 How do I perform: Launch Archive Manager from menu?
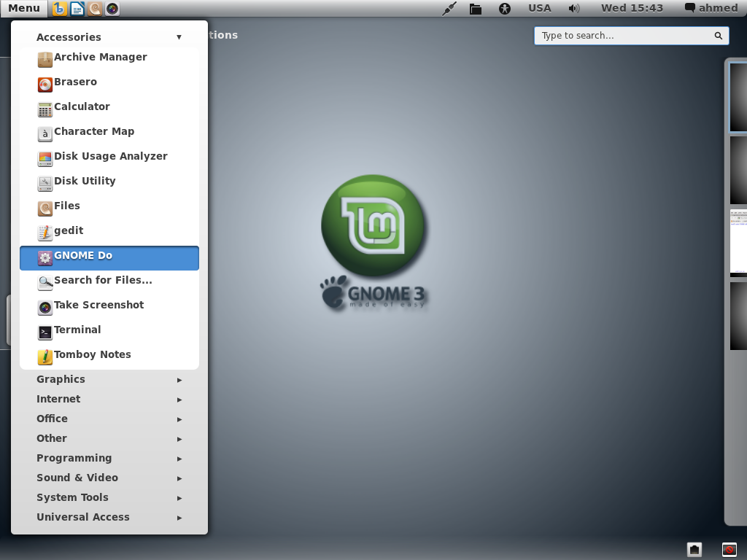[109, 60]
